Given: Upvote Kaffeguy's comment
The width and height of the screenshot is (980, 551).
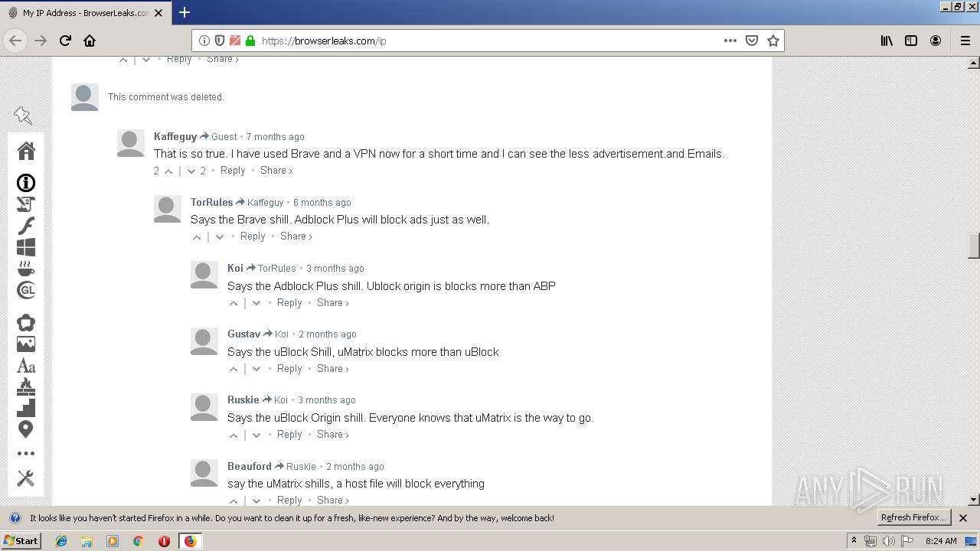Looking at the screenshot, I should click(x=169, y=171).
